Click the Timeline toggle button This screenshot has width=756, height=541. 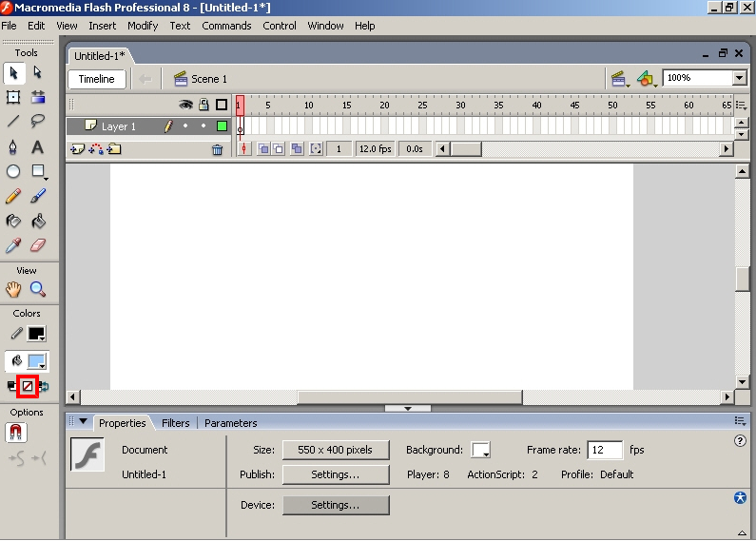(96, 79)
